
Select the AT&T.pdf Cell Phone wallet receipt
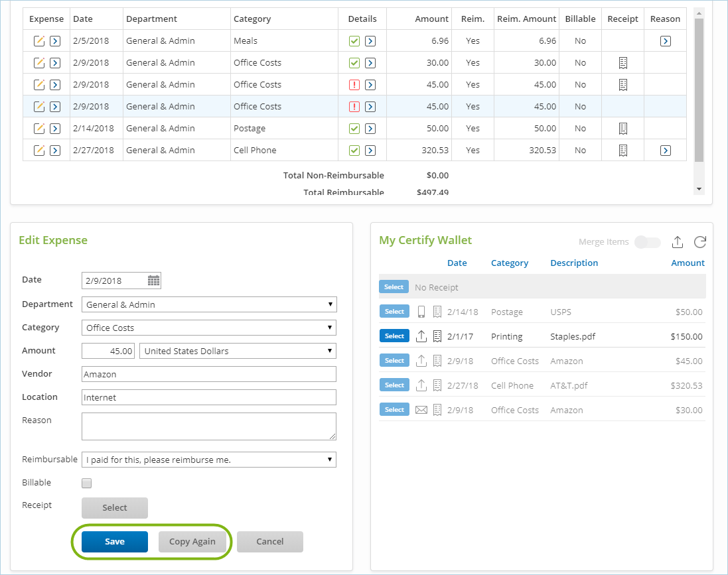[x=394, y=385]
